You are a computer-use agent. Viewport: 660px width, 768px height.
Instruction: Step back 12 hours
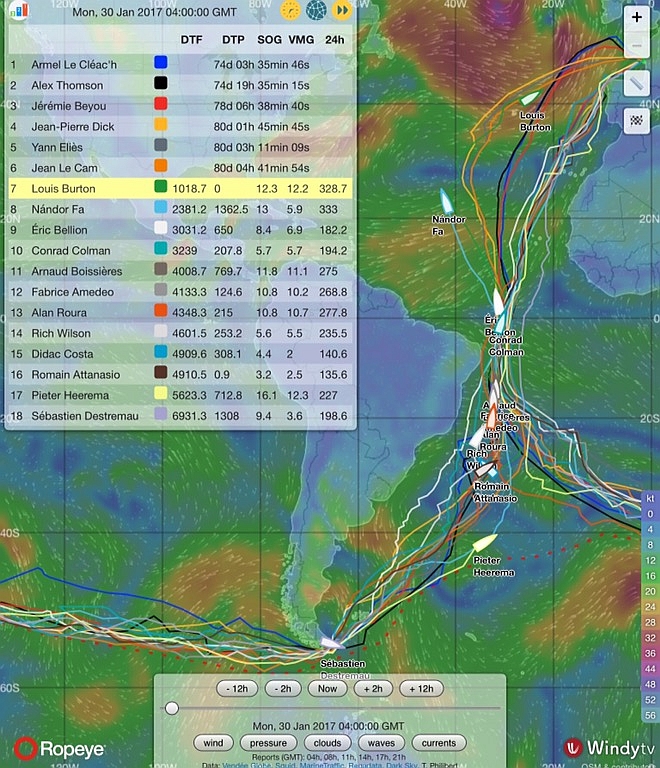click(237, 689)
